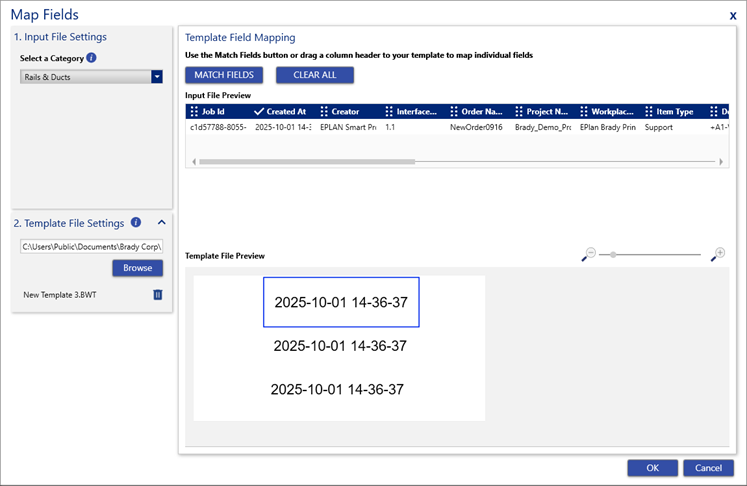Click Browse to choose a template file

137,268
